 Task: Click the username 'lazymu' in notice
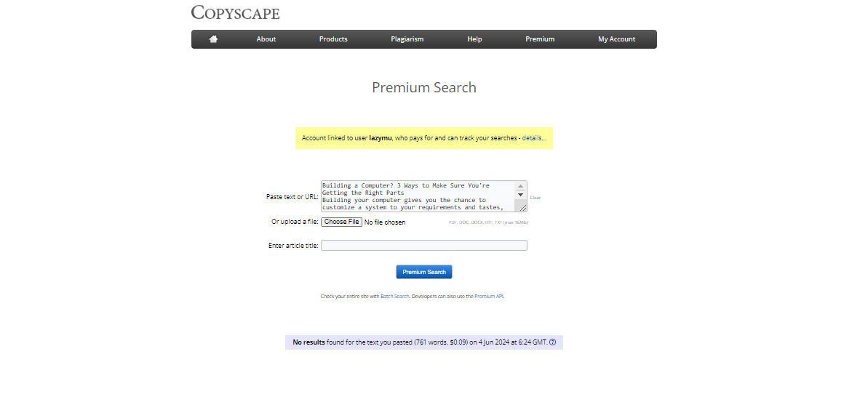pos(381,138)
